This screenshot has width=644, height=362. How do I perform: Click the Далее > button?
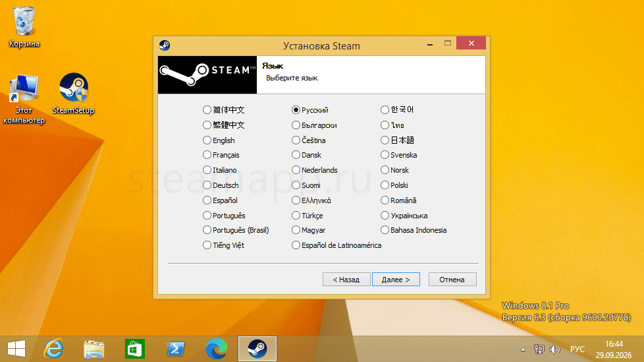point(396,280)
